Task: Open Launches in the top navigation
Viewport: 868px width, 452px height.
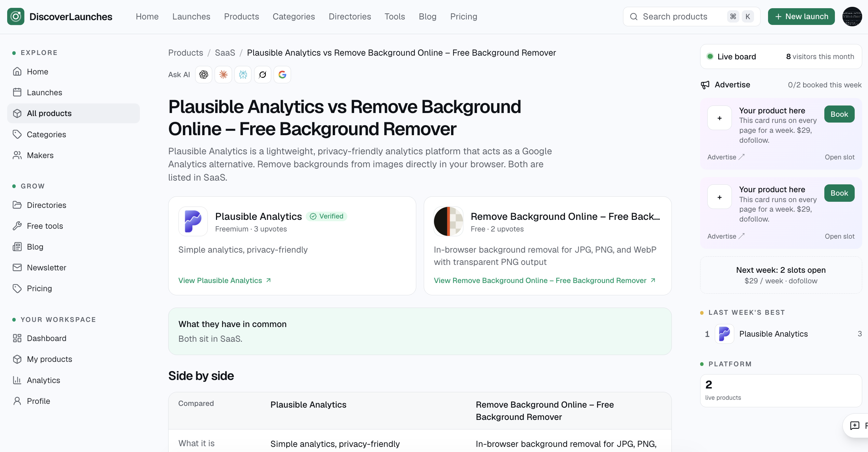Action: (x=191, y=16)
